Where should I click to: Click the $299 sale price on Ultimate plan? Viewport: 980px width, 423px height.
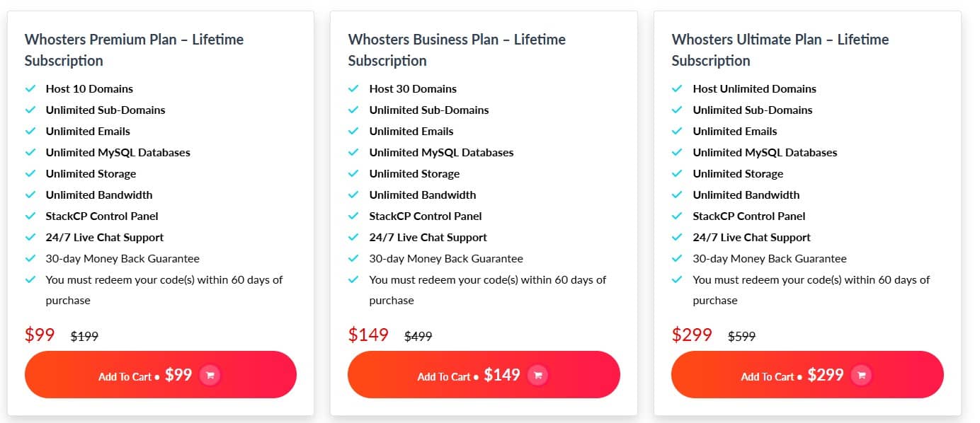692,334
